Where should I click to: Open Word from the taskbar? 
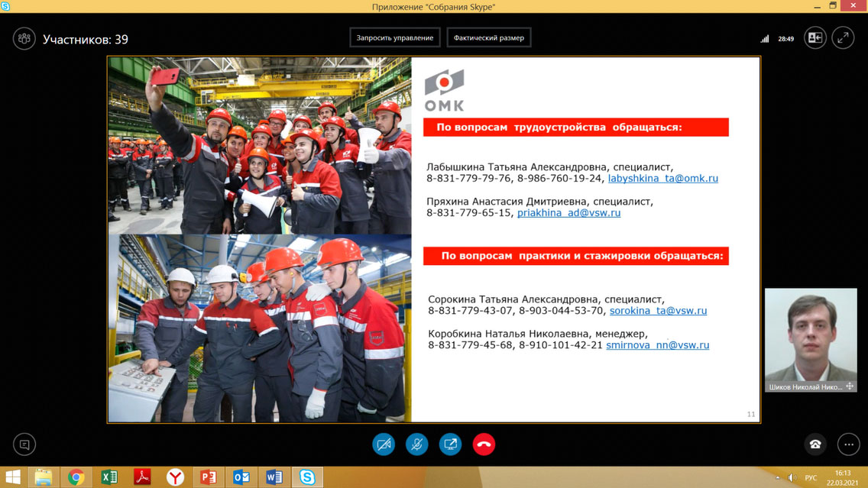[274, 477]
